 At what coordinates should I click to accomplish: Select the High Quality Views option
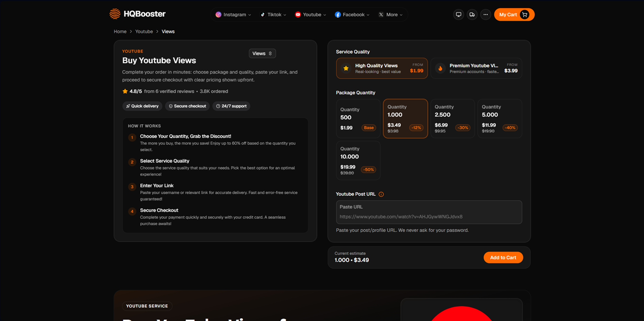click(x=382, y=68)
